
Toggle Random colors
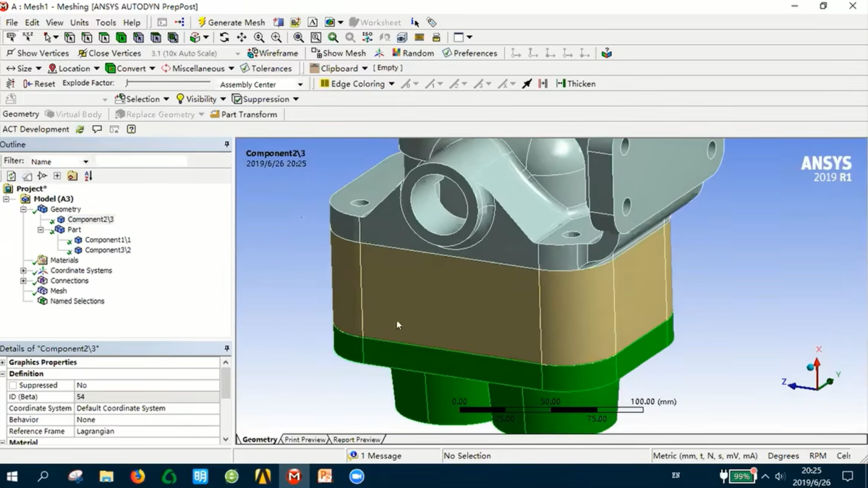point(413,53)
